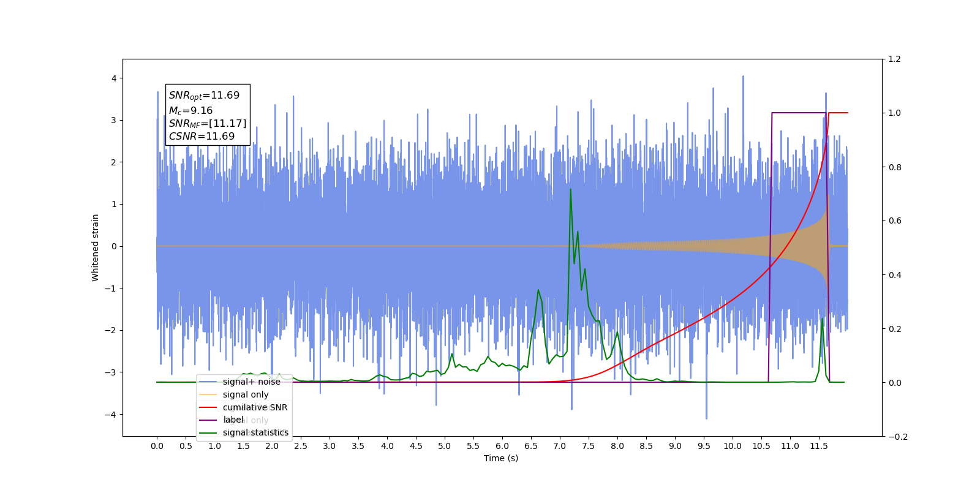Click the 7.0 tick on time axis
The width and height of the screenshot is (980, 490).
click(560, 446)
